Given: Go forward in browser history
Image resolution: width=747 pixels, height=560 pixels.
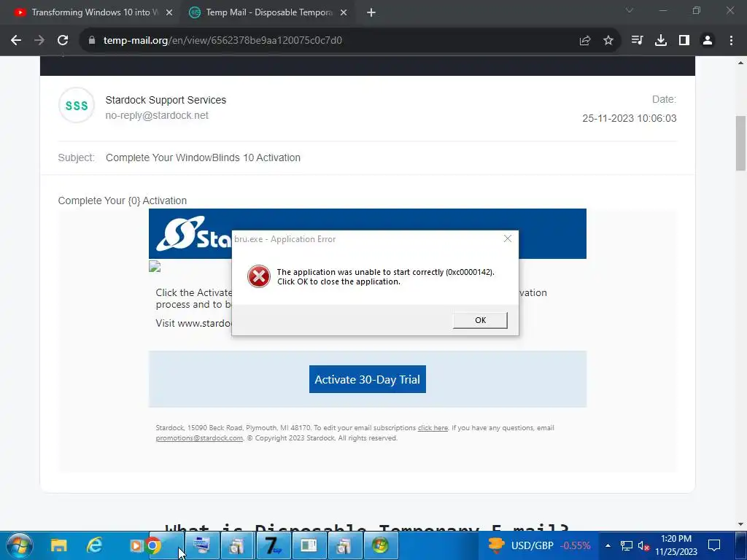Looking at the screenshot, I should (x=39, y=41).
